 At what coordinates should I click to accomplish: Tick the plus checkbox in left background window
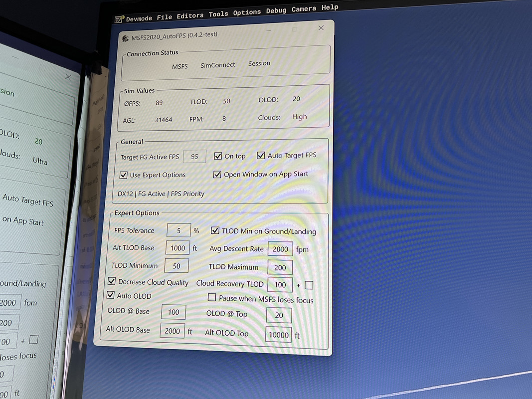[x=33, y=339]
